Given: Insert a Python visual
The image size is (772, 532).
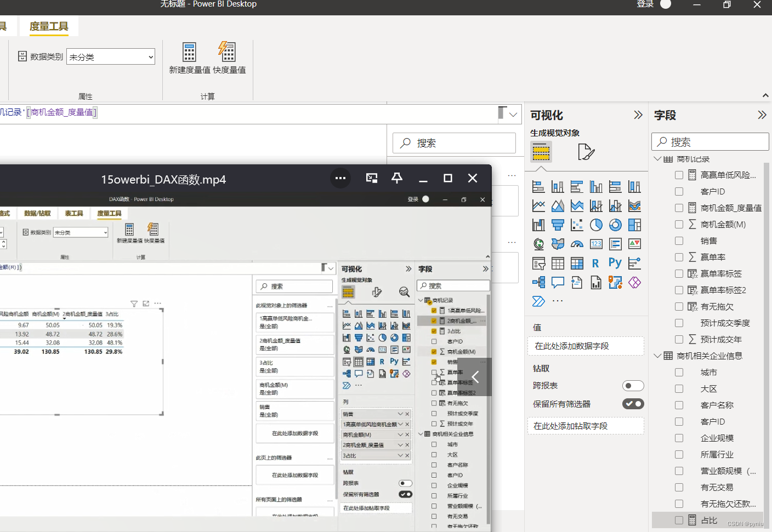Looking at the screenshot, I should point(615,263).
